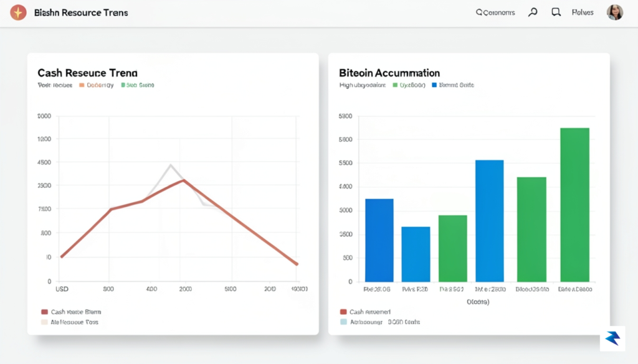Open the chat bubble icon in header

coord(556,12)
